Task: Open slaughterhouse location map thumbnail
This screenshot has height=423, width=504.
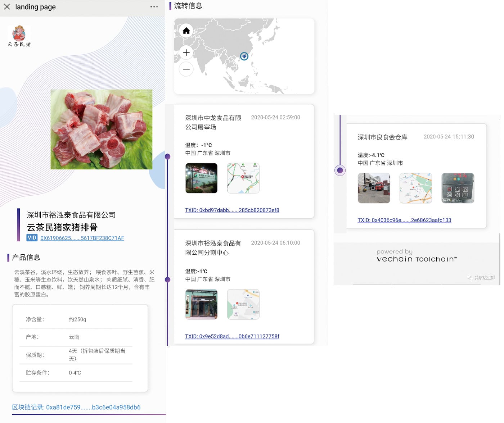Action: click(x=243, y=178)
